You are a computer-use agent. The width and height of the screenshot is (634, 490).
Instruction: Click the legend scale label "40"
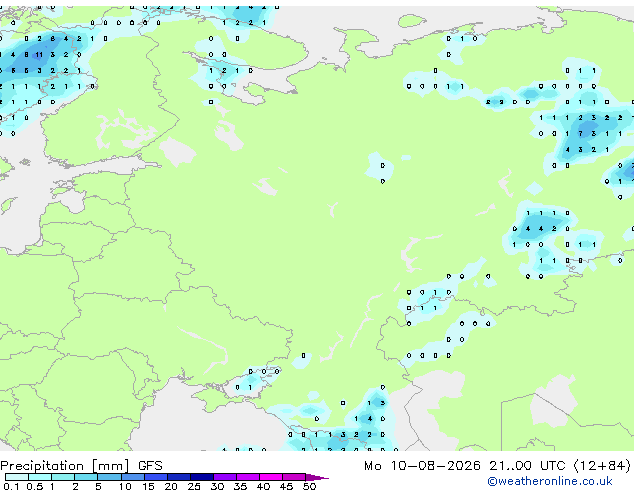coord(263,486)
